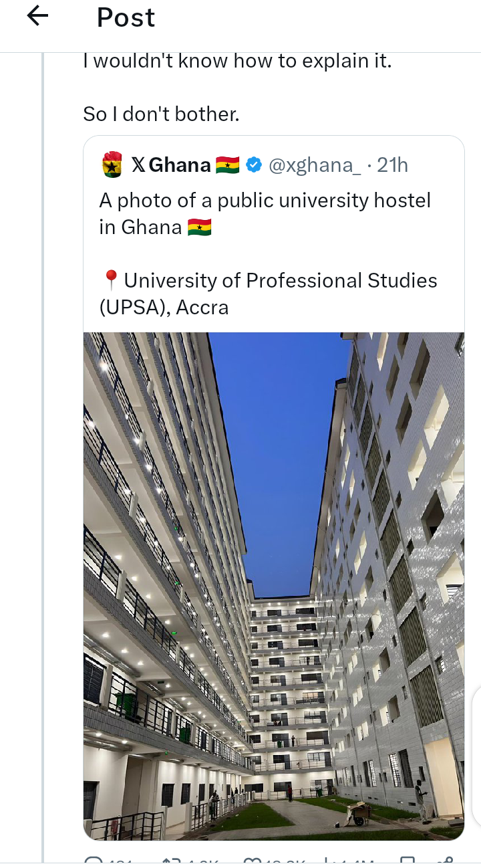Tap "I wouldn't know how to explain it" text

[236, 62]
